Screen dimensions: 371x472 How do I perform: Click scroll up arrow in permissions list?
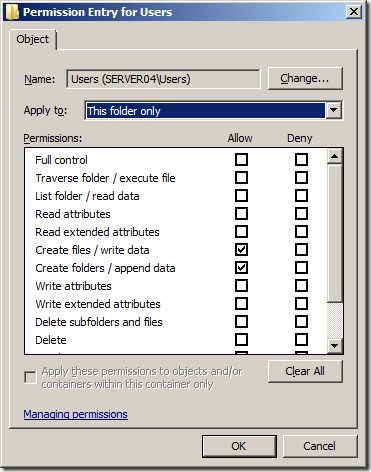(x=335, y=156)
